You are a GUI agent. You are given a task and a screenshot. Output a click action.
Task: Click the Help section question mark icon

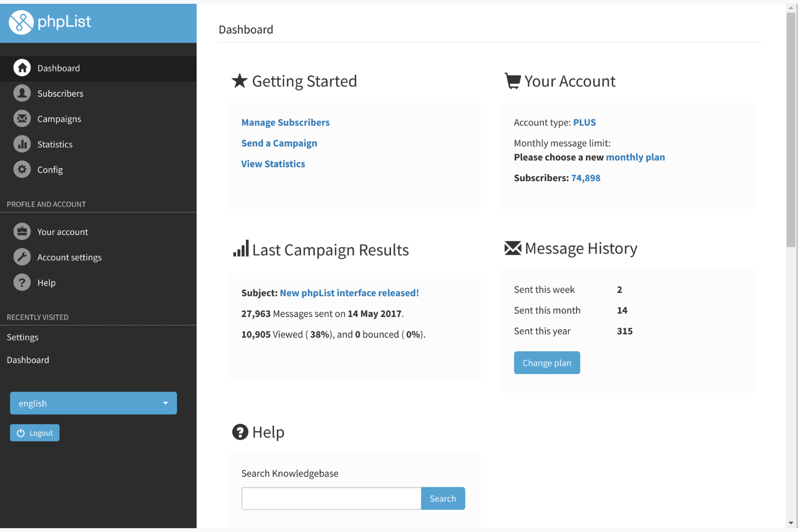coord(240,432)
